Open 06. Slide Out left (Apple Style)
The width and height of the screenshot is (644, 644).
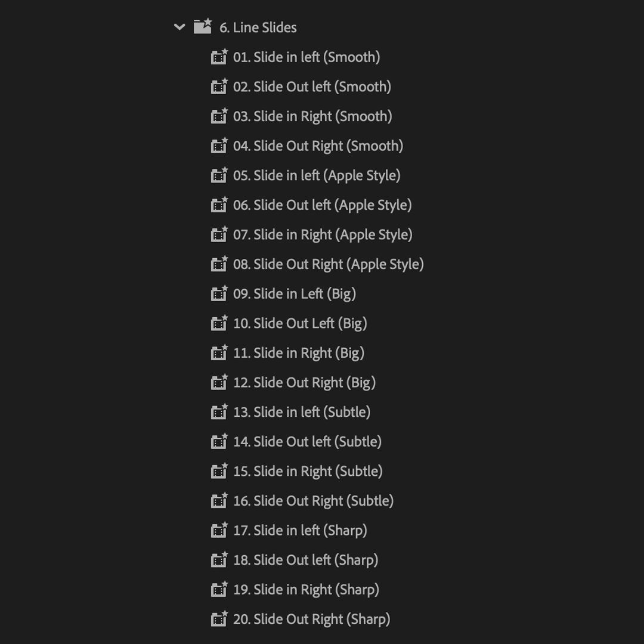[x=320, y=205]
